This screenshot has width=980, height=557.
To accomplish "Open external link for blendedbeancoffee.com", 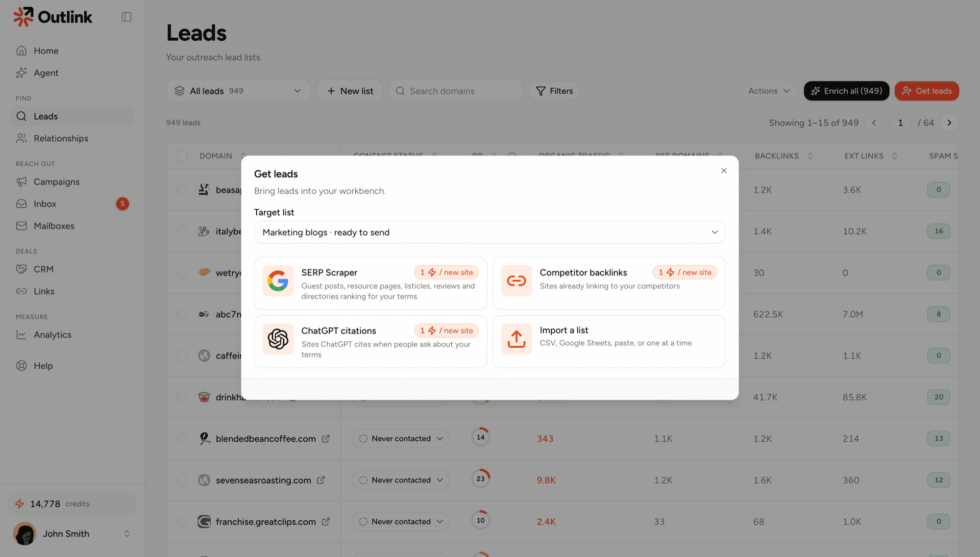I will point(326,438).
